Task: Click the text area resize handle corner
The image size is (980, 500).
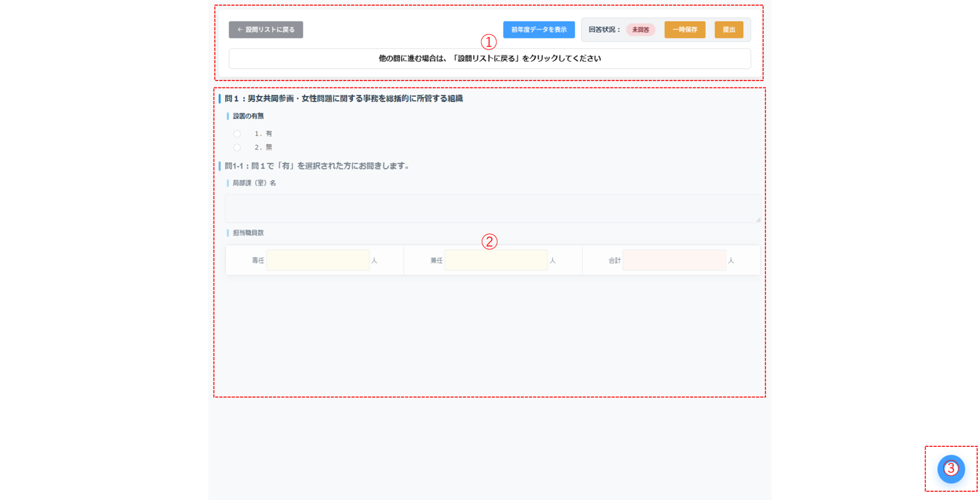Action: tap(758, 219)
